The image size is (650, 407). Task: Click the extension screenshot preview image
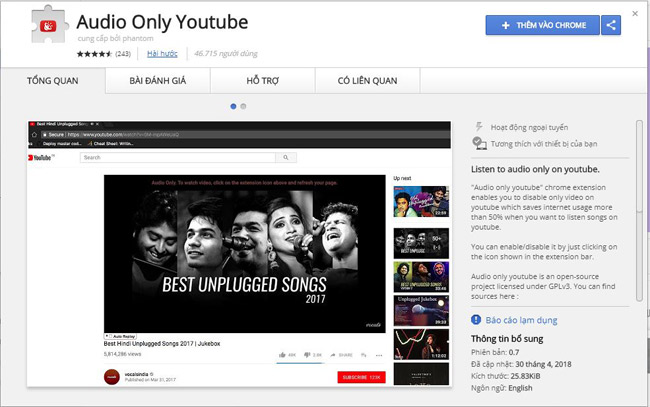click(239, 254)
